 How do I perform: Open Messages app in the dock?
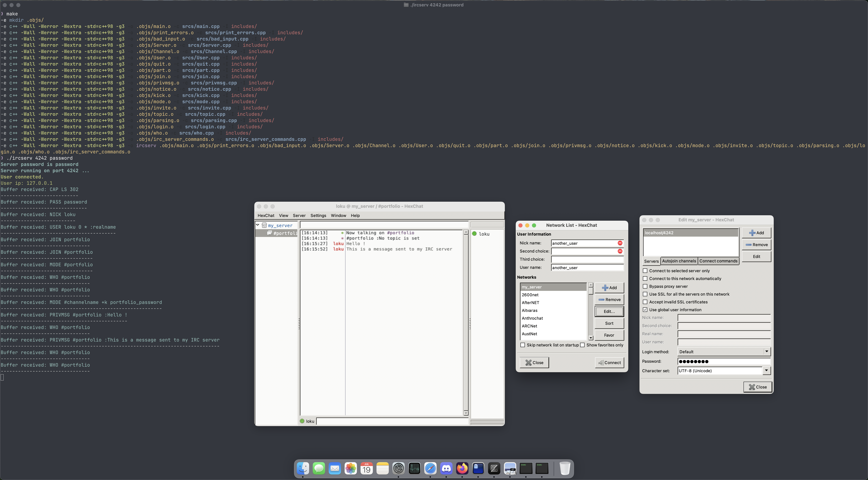(x=319, y=468)
